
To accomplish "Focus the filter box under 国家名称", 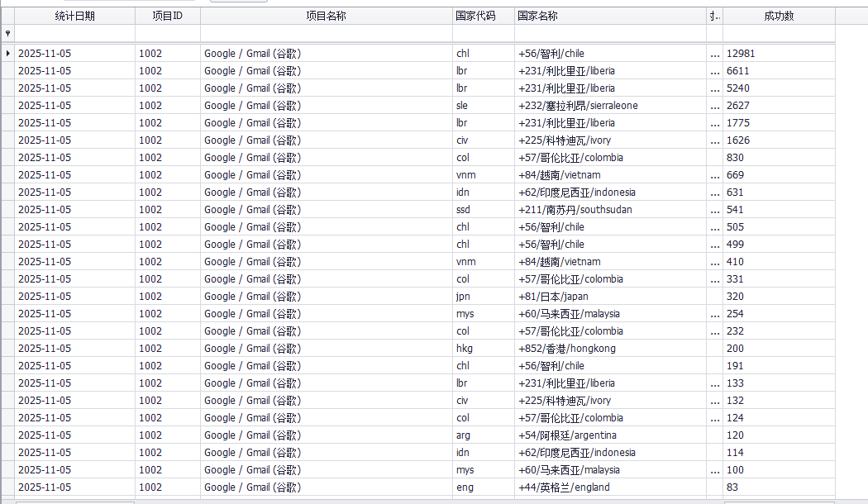I will pyautogui.click(x=611, y=33).
